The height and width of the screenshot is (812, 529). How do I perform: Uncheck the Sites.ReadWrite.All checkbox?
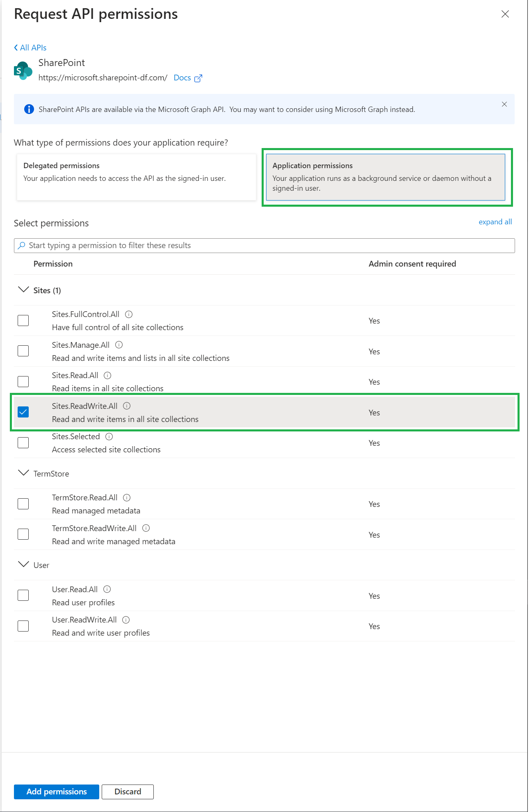pyautogui.click(x=23, y=412)
